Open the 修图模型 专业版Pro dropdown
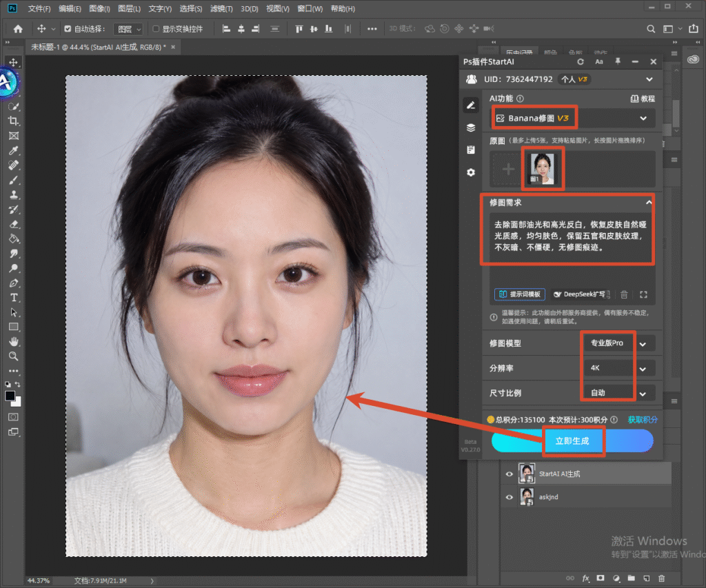Viewport: 706px width, 588px height. pos(619,343)
